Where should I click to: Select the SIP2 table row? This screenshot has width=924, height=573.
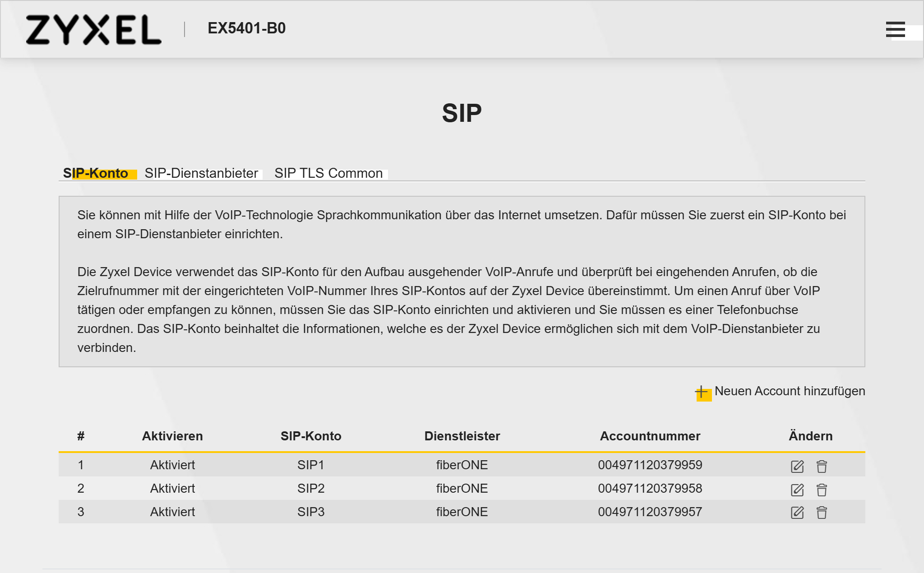[462, 488]
